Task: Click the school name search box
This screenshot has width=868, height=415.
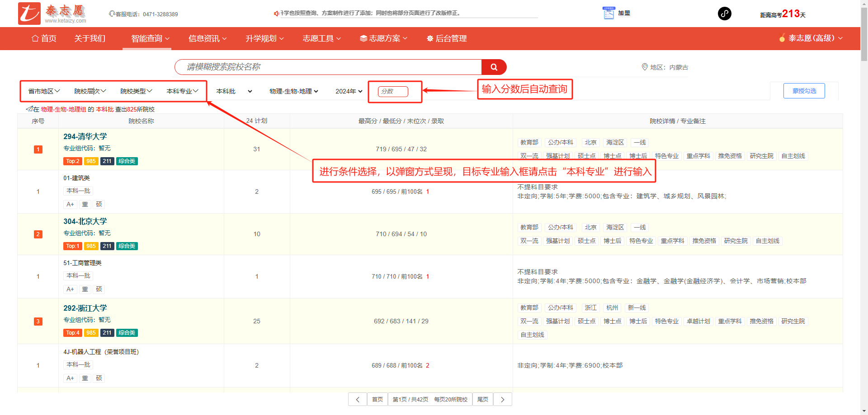Action: [x=328, y=67]
